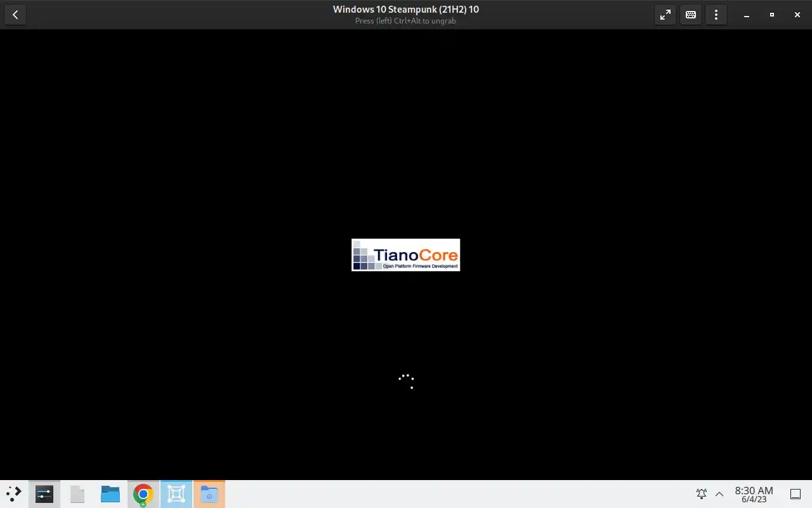Launch the blue file manager in taskbar
Viewport: 812px width, 508px height.
[110, 494]
